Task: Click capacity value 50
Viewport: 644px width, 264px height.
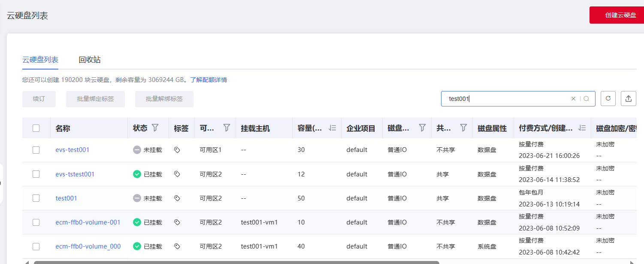Action: coord(301,198)
